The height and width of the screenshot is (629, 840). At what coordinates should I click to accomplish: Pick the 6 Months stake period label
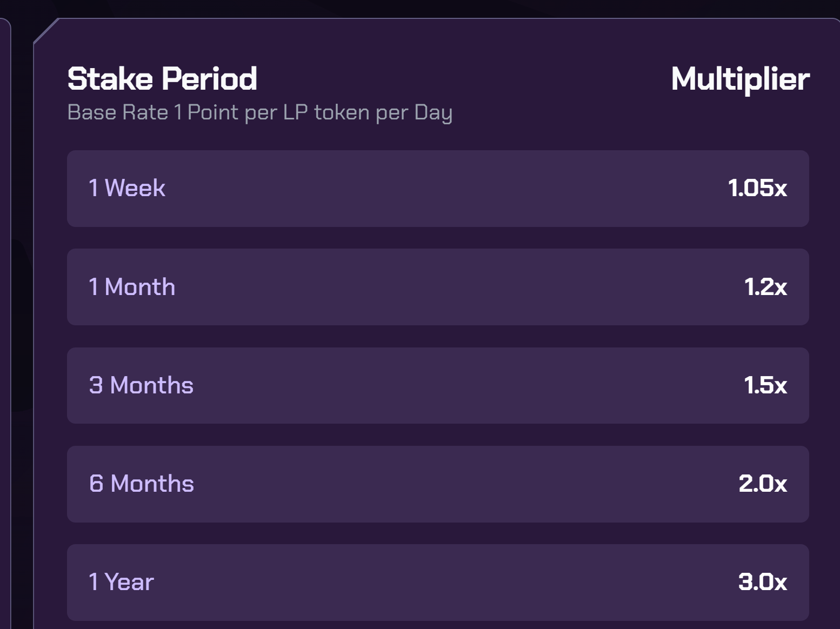(x=142, y=484)
